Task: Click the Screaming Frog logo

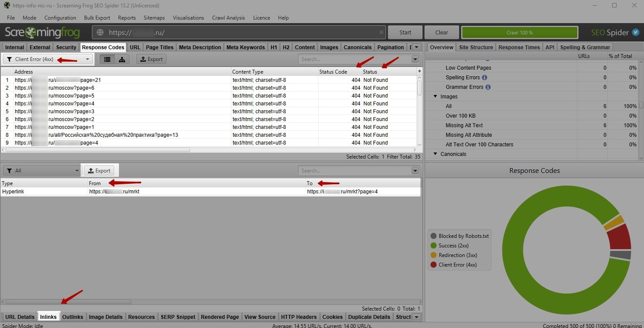Action: 42,32
